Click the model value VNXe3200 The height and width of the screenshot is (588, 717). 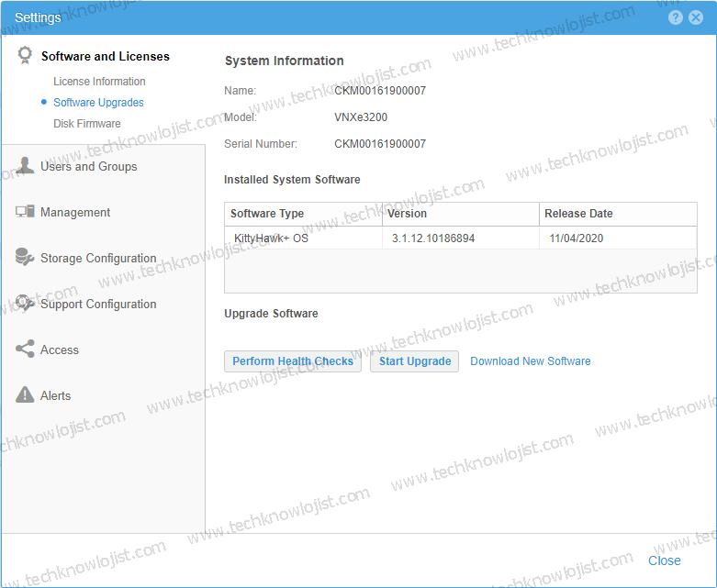coord(361,117)
